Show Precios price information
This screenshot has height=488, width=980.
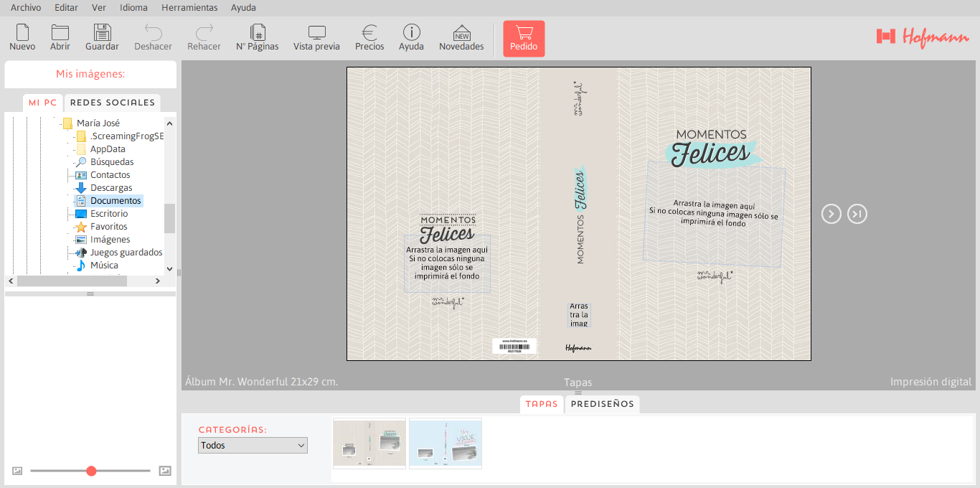click(369, 37)
